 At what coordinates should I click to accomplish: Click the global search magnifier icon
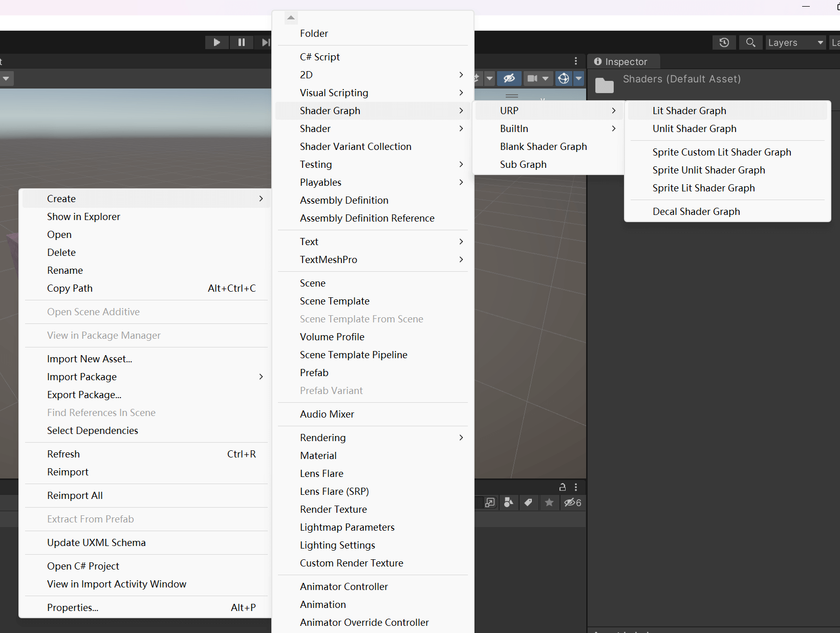750,42
